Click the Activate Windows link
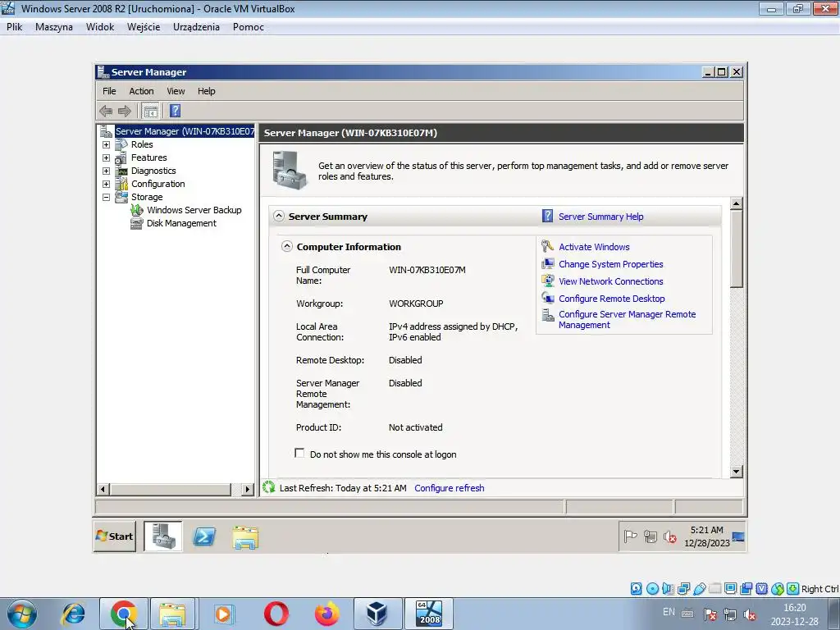The height and width of the screenshot is (630, 840). 594,247
